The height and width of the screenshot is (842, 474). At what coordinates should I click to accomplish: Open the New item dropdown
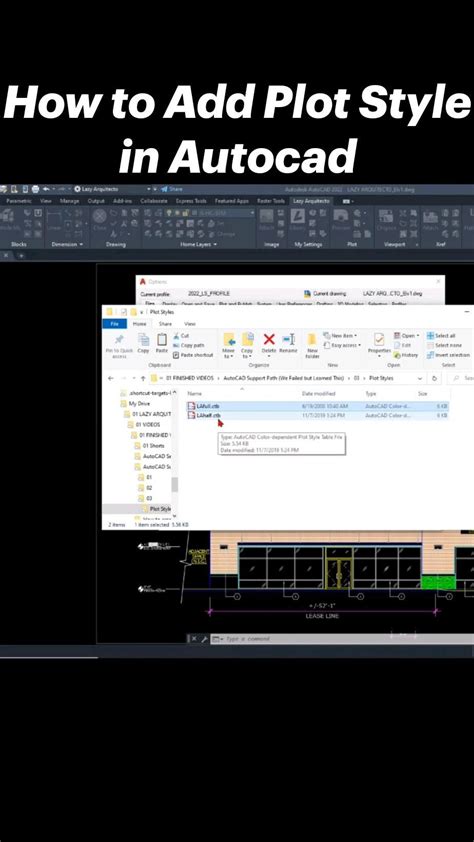338,336
